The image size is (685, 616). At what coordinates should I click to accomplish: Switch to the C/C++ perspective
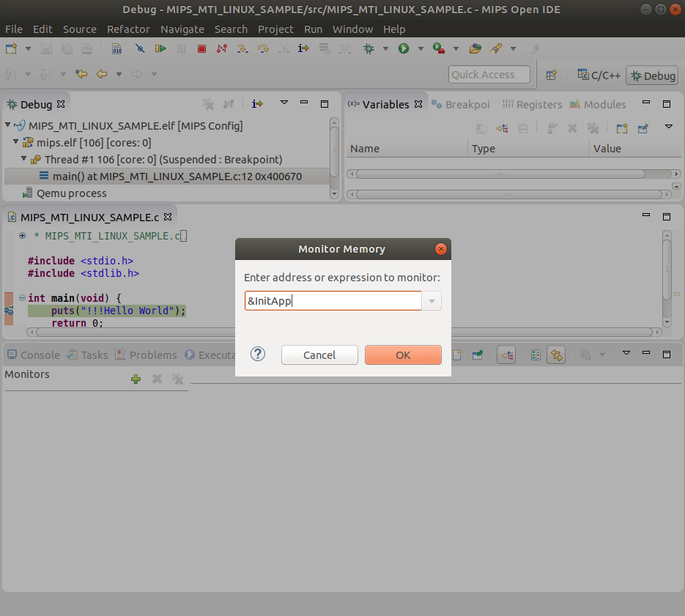click(x=599, y=75)
